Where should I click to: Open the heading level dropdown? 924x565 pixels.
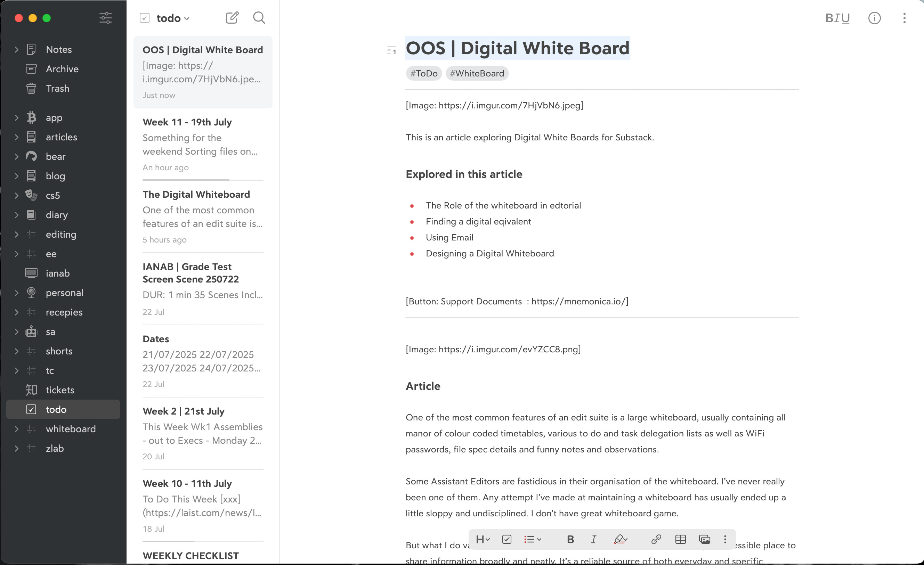pos(482,539)
